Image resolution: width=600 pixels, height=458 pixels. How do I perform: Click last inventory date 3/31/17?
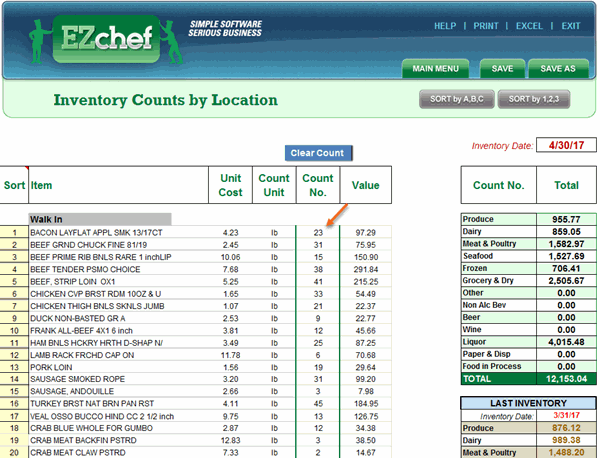point(566,416)
